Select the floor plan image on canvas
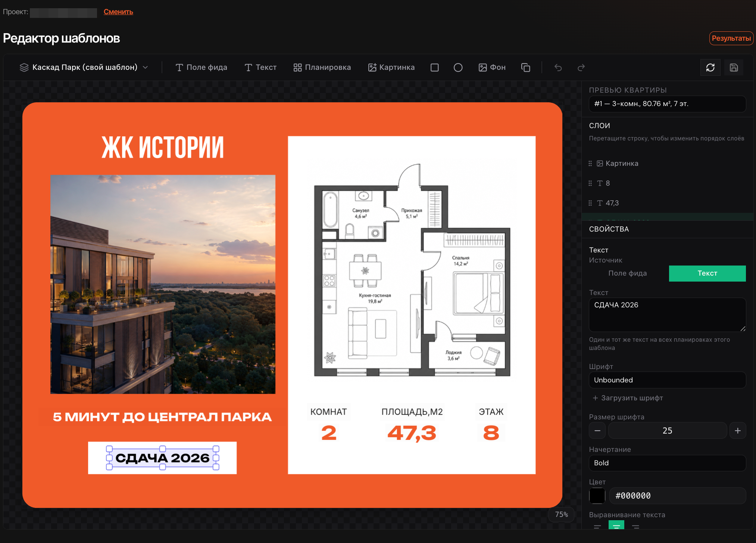This screenshot has height=543, width=756. [x=412, y=270]
